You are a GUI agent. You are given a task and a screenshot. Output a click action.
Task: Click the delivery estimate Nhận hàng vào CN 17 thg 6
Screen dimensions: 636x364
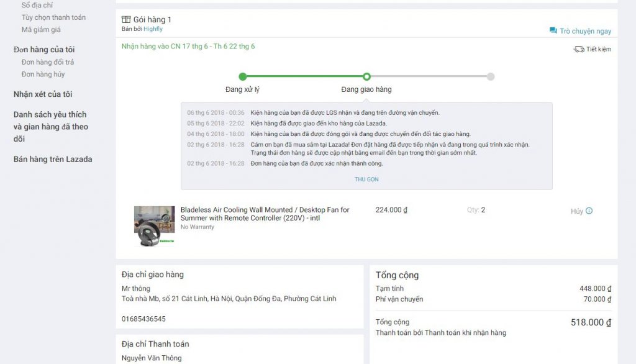tap(188, 46)
